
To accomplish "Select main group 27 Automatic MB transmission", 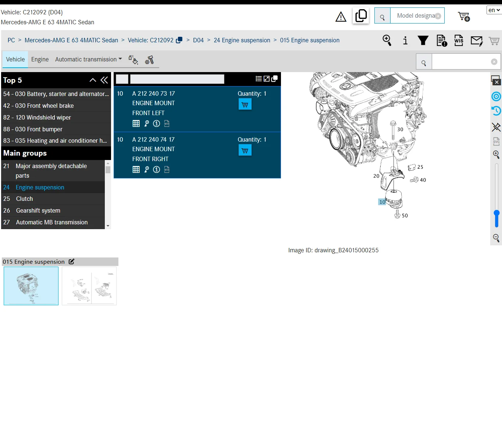I will pos(53,223).
